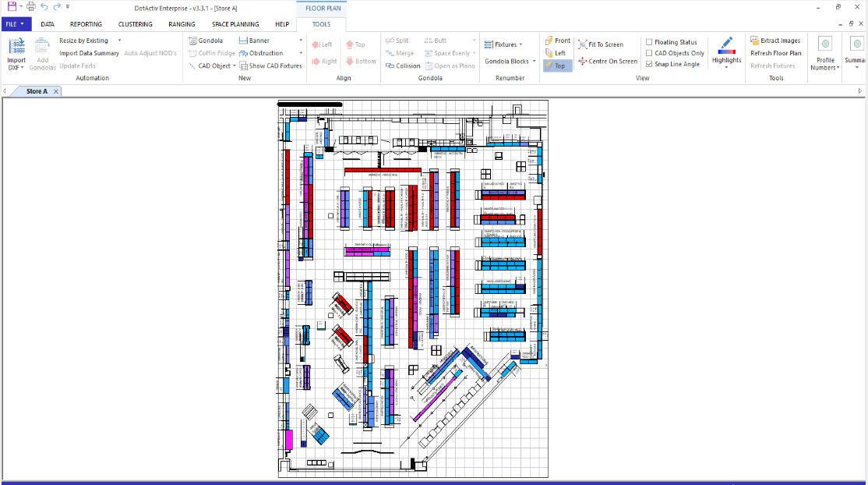
Task: Toggle Collision detection
Action: tap(403, 66)
